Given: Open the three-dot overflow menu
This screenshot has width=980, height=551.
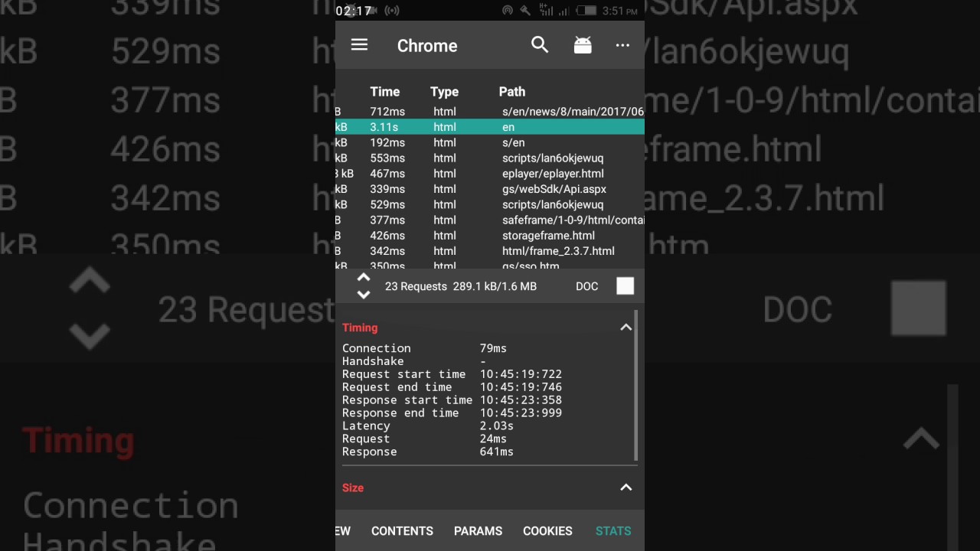Looking at the screenshot, I should [622, 46].
